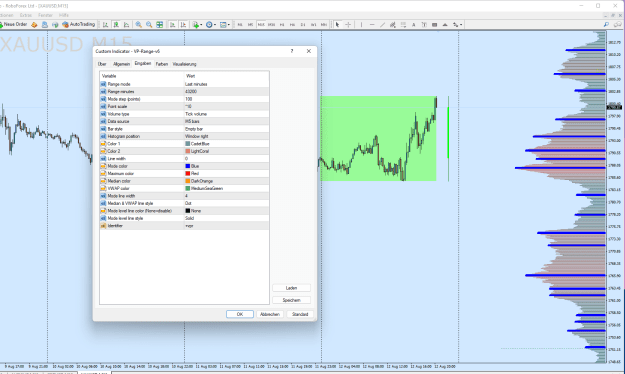
Task: Click the Variable column header
Action: [x=142, y=76]
